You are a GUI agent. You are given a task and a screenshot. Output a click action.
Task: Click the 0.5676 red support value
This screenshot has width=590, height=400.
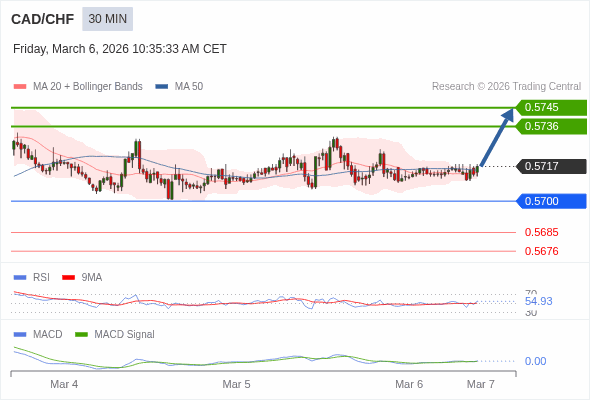541,251
